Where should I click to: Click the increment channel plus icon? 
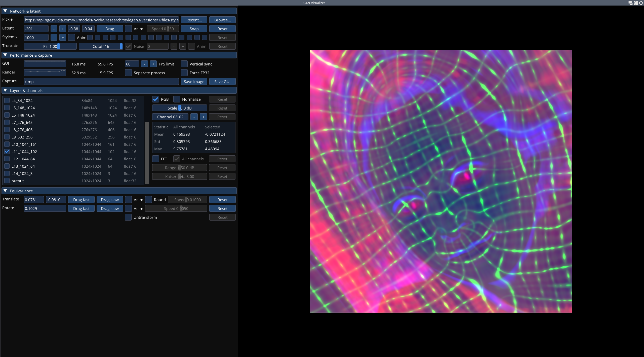(x=203, y=117)
